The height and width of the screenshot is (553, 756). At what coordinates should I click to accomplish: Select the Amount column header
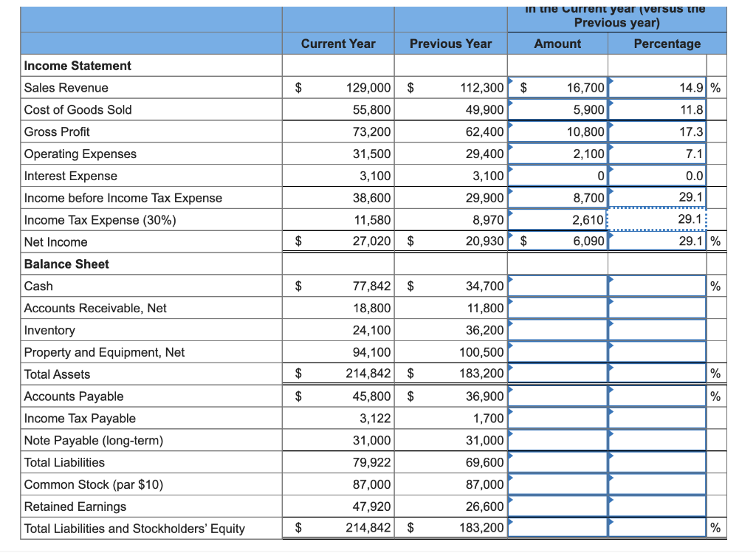click(x=557, y=44)
